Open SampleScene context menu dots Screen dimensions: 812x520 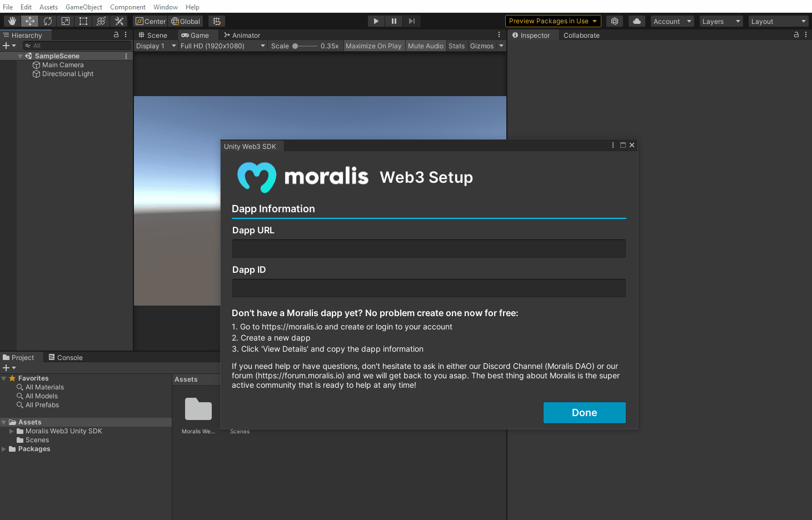[x=126, y=56]
